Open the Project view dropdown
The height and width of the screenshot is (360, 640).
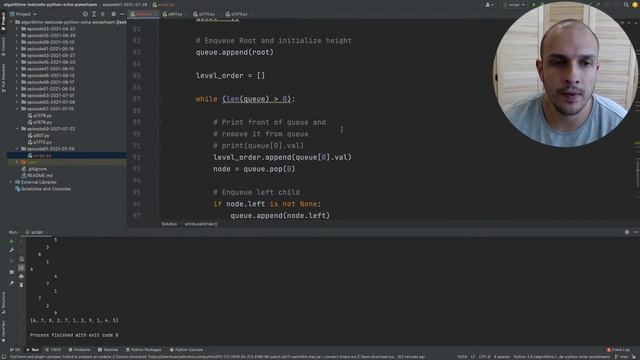pyautogui.click(x=24, y=14)
